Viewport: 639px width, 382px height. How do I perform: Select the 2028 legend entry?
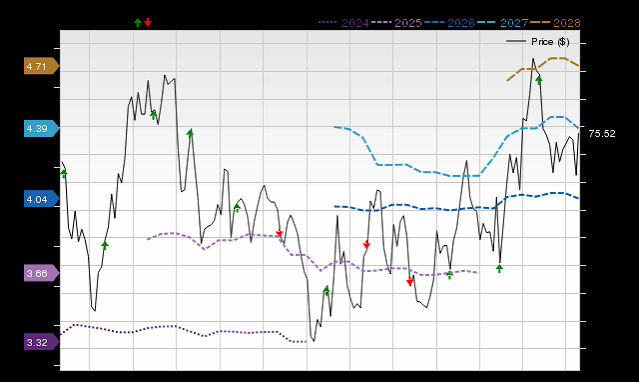pyautogui.click(x=555, y=23)
